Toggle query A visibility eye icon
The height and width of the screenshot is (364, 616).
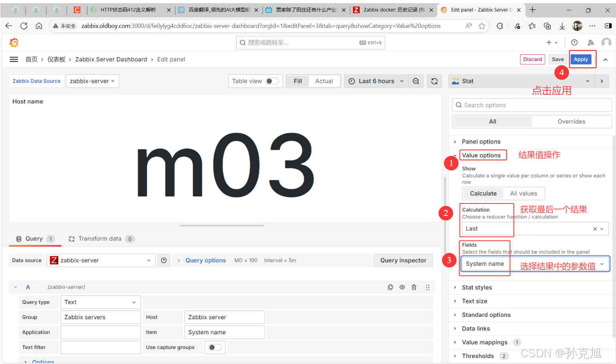point(402,287)
